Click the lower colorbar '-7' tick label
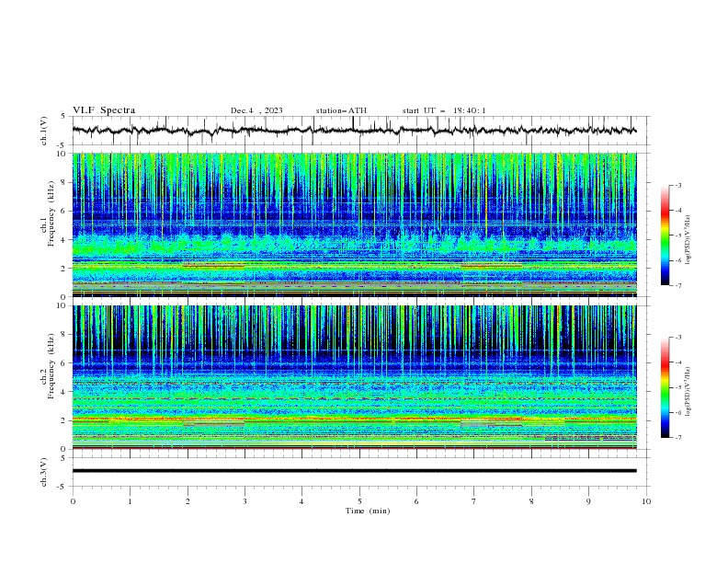 pos(677,438)
